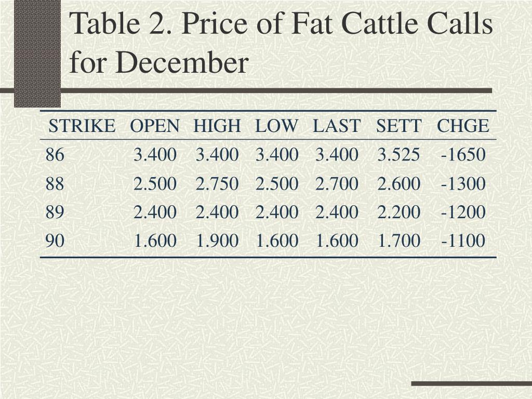The height and width of the screenshot is (399, 532).
Task: Select the OPEN column header
Action: coord(155,126)
